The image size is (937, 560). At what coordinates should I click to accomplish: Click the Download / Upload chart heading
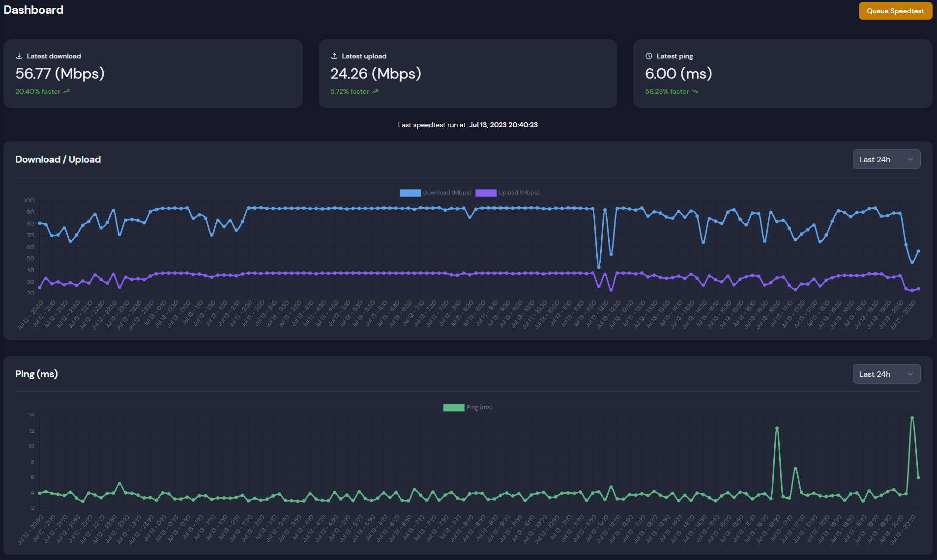click(x=58, y=159)
